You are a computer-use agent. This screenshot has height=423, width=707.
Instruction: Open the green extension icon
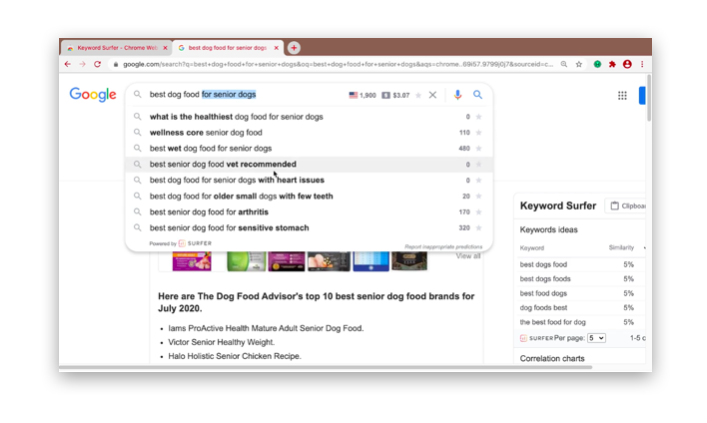(x=597, y=64)
